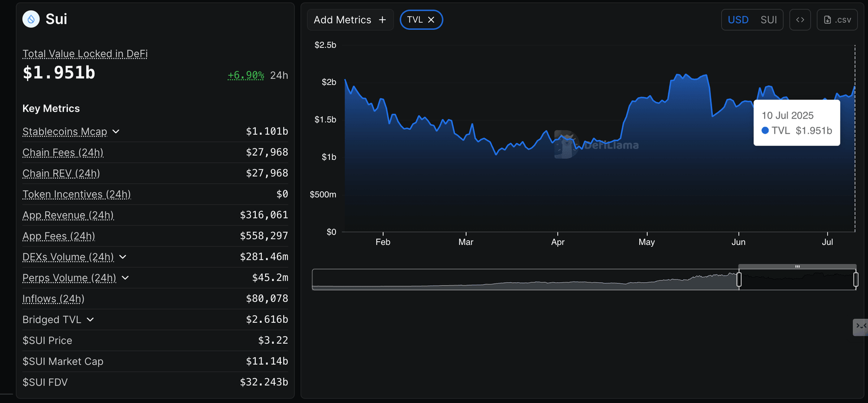868x403 pixels.
Task: Expand the Stablecoins Mcap row
Action: pos(116,132)
